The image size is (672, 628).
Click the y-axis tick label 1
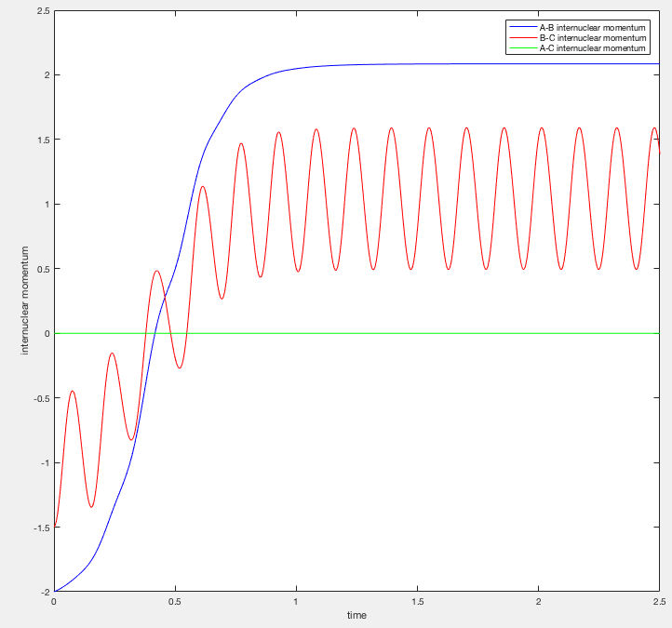47,205
